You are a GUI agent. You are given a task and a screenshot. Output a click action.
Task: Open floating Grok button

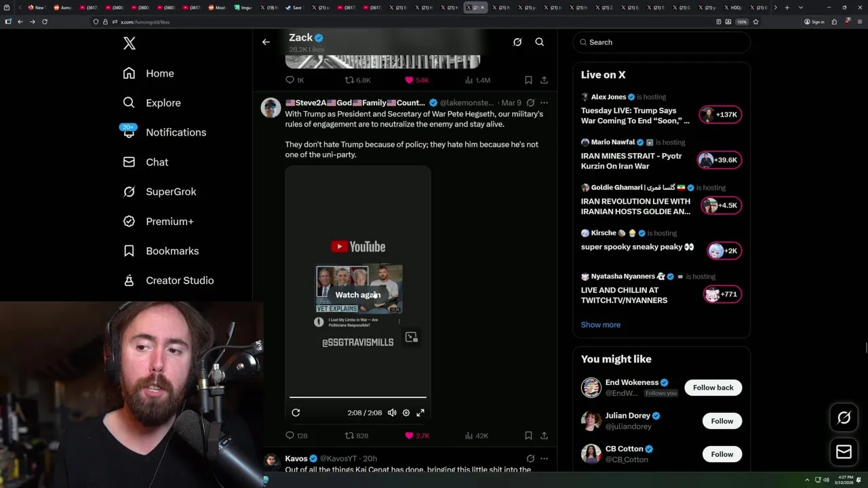tap(844, 418)
